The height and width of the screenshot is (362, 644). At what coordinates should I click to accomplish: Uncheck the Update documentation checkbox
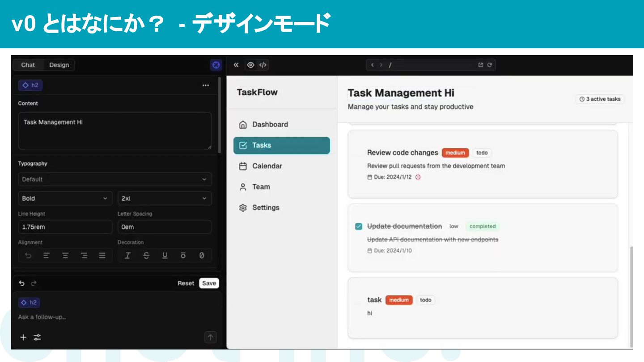click(x=358, y=227)
